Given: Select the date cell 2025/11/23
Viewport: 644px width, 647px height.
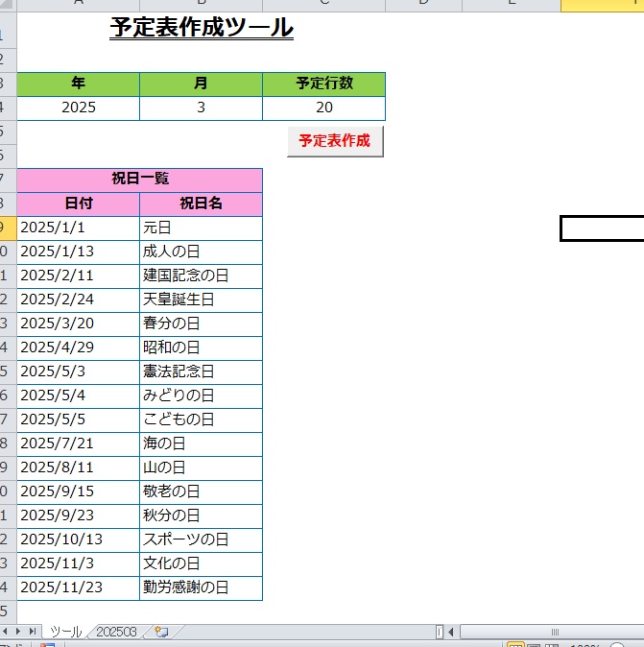Looking at the screenshot, I should pyautogui.click(x=79, y=587).
